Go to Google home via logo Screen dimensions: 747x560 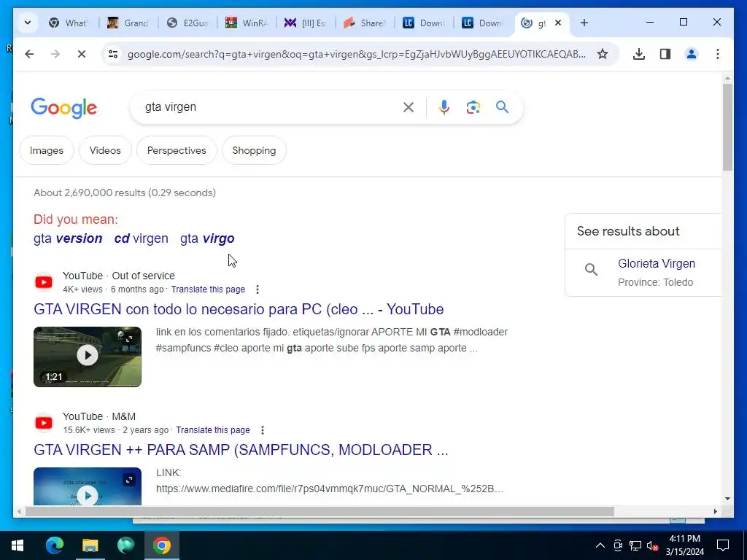click(64, 108)
